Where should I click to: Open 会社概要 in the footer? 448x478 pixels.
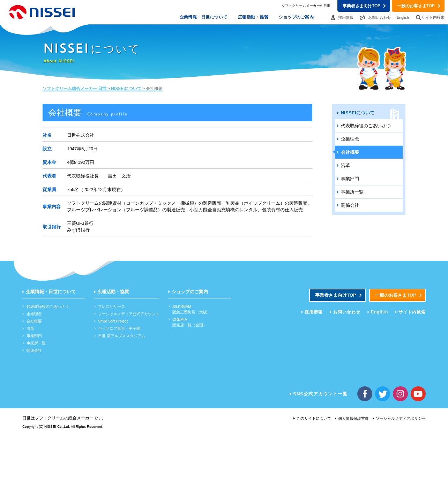pos(34,321)
